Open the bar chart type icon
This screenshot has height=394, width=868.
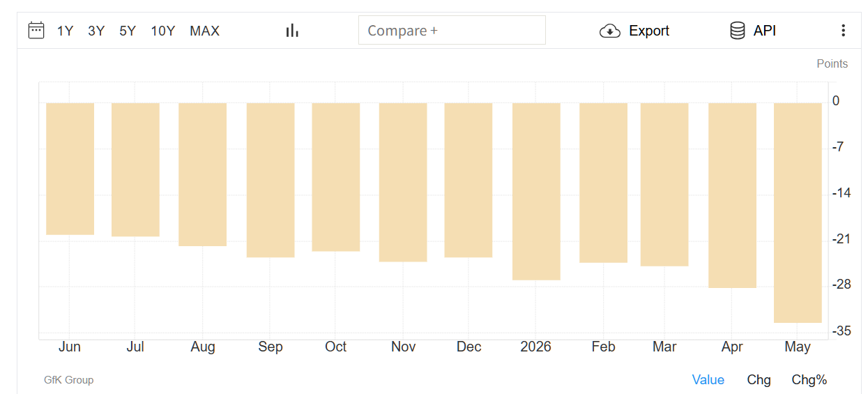click(292, 30)
